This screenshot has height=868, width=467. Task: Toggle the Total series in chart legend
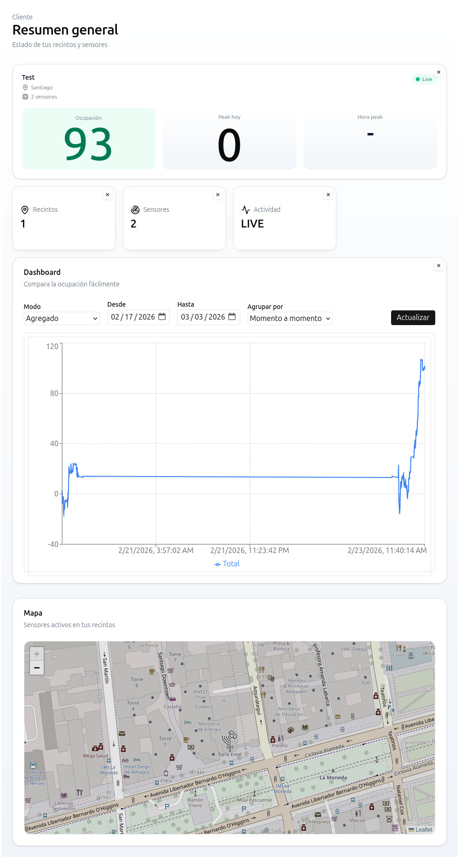227,564
